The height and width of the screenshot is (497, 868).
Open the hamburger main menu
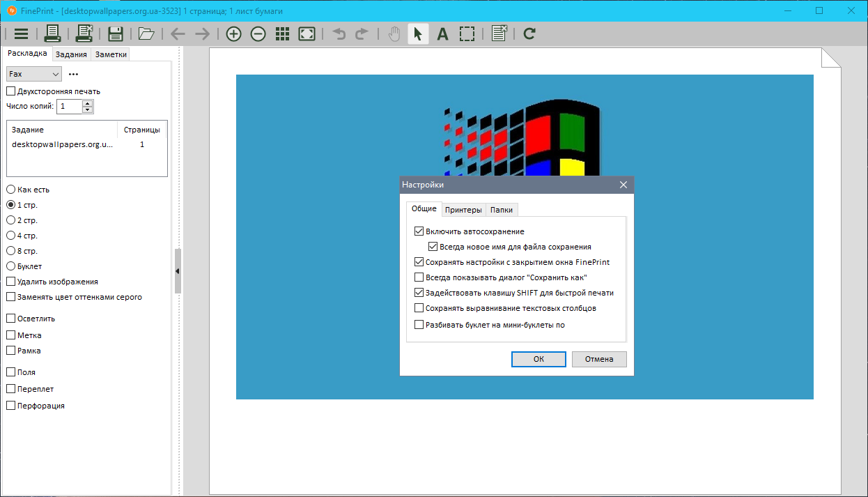click(21, 33)
